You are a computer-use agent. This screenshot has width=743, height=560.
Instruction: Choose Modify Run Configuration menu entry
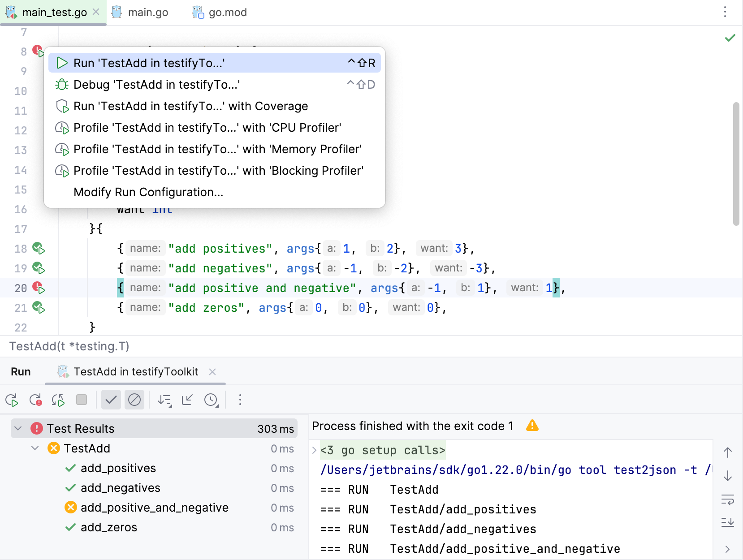[148, 192]
